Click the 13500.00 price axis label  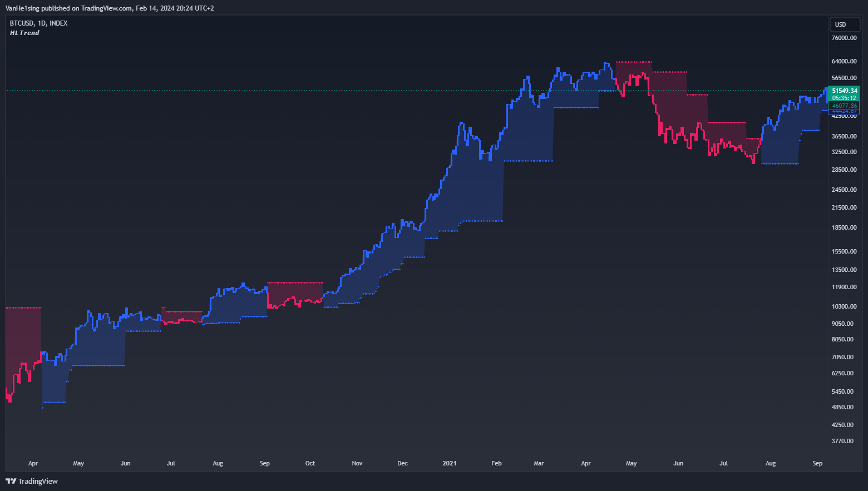pos(844,270)
